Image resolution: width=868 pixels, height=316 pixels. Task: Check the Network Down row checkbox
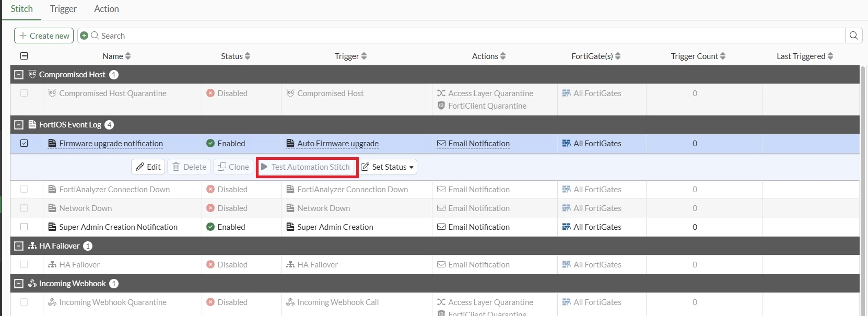pos(24,208)
